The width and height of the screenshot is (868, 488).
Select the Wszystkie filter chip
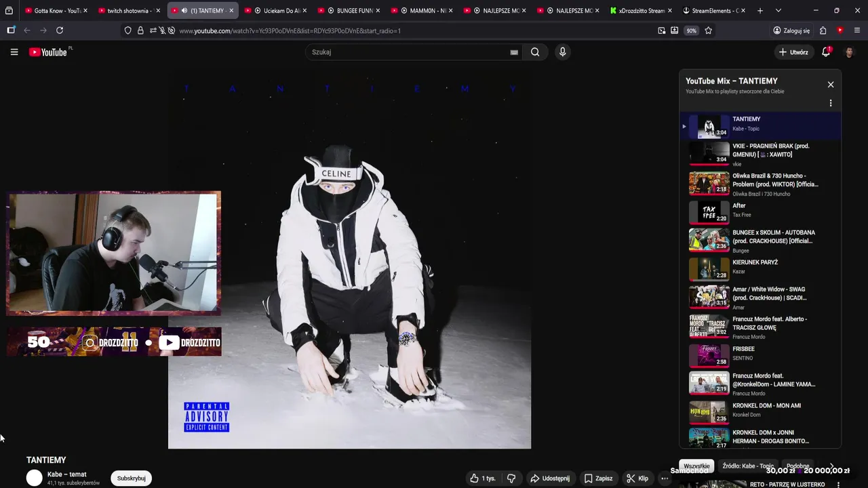click(x=696, y=466)
